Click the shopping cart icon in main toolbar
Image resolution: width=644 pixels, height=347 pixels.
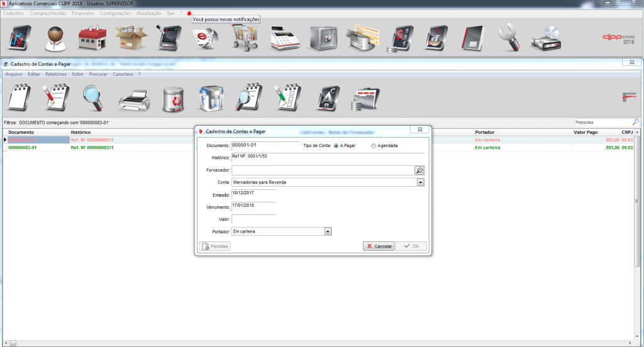point(245,38)
